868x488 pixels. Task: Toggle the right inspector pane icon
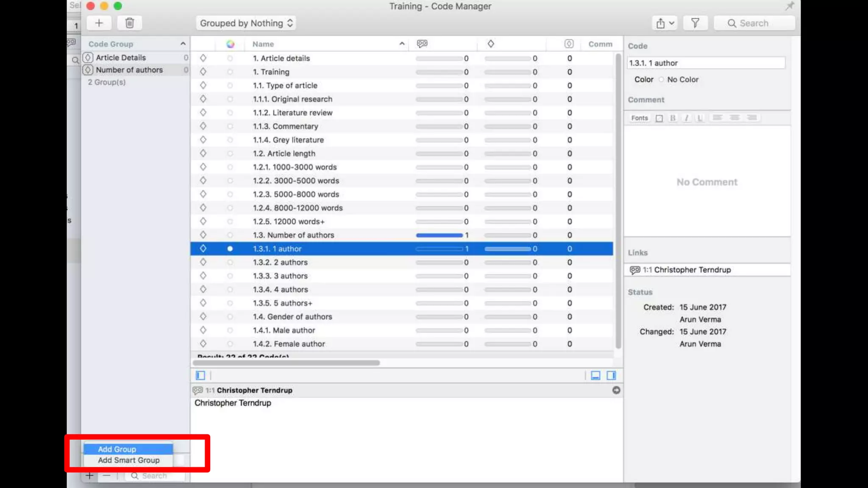click(611, 375)
